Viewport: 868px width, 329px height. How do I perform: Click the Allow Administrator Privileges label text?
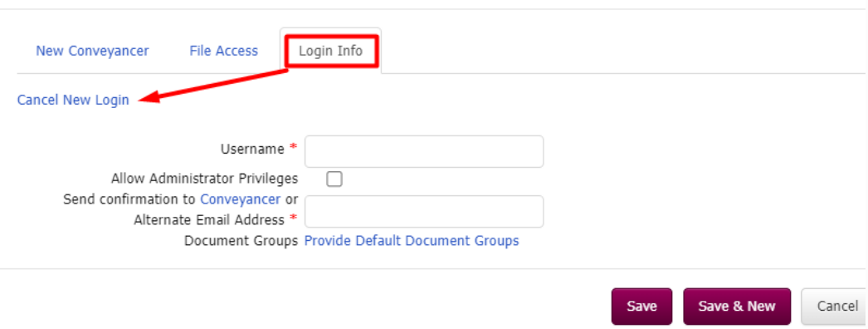(x=205, y=179)
